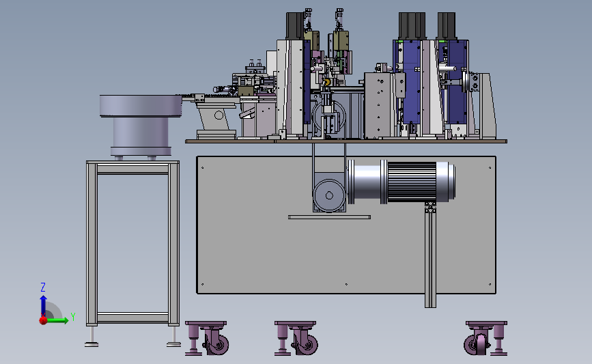The image size is (592, 364).
Task: Select the wide black servo motor block on right tower
Action: point(412,26)
